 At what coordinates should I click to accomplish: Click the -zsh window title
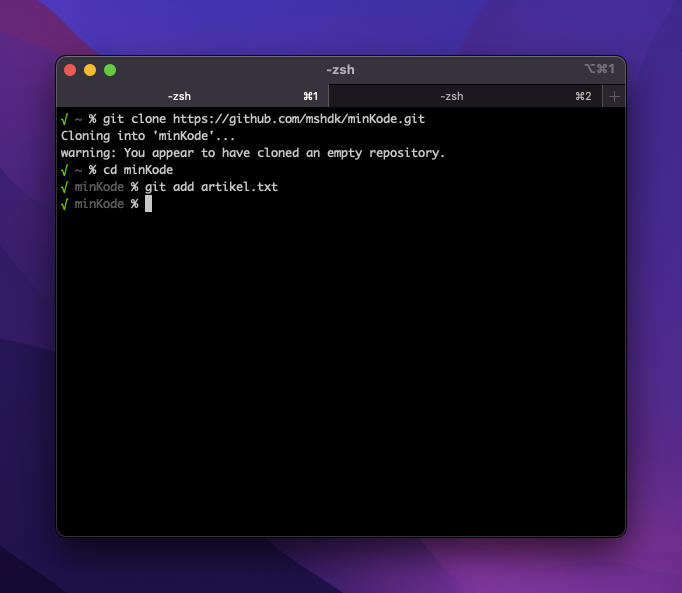point(341,70)
